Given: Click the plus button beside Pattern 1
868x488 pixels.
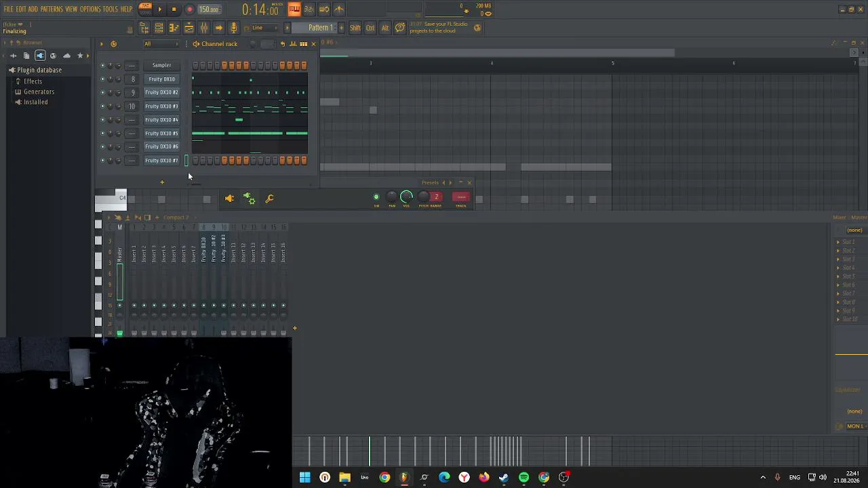Looking at the screenshot, I should [340, 28].
